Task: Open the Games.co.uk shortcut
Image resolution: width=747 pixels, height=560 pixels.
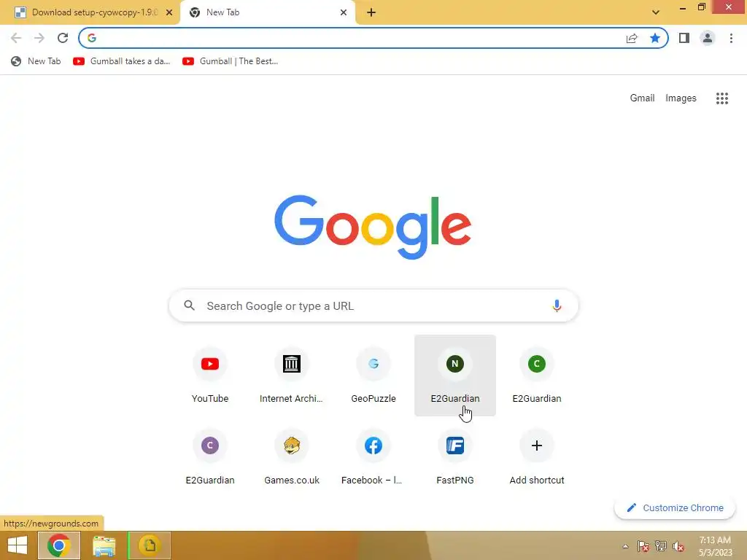Action: tap(292, 457)
